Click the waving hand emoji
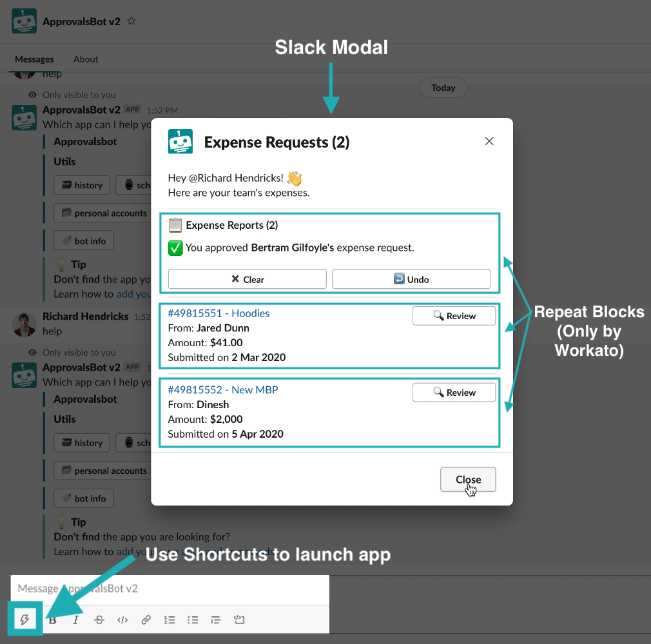The width and height of the screenshot is (651, 644). coord(295,178)
